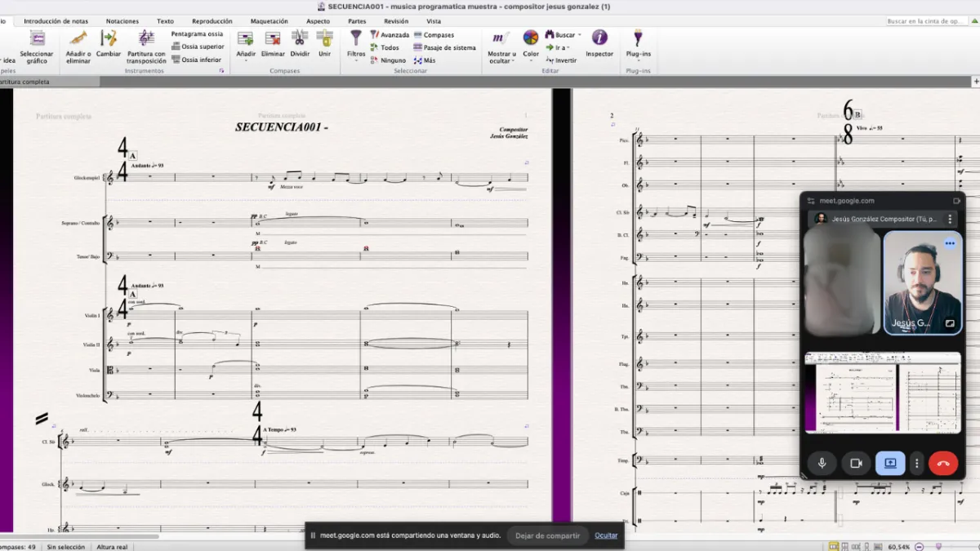This screenshot has width=980, height=551.
Task: Click Seleccionar gráfico icon
Action: pyautogui.click(x=37, y=39)
